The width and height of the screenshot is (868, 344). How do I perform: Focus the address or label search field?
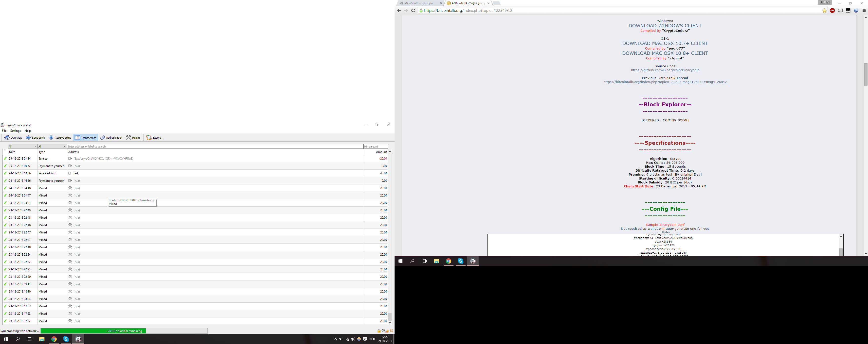pos(215,147)
